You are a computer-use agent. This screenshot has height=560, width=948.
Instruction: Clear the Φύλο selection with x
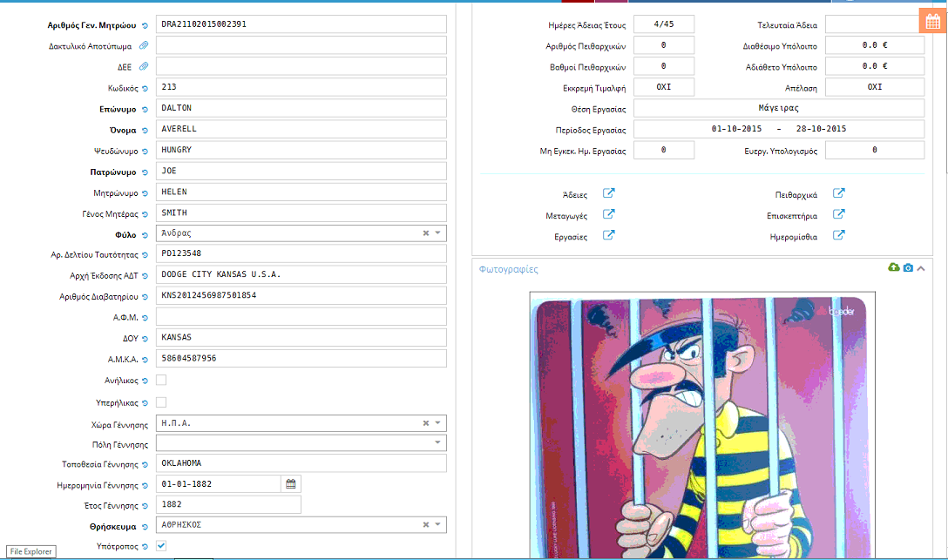[x=425, y=233]
